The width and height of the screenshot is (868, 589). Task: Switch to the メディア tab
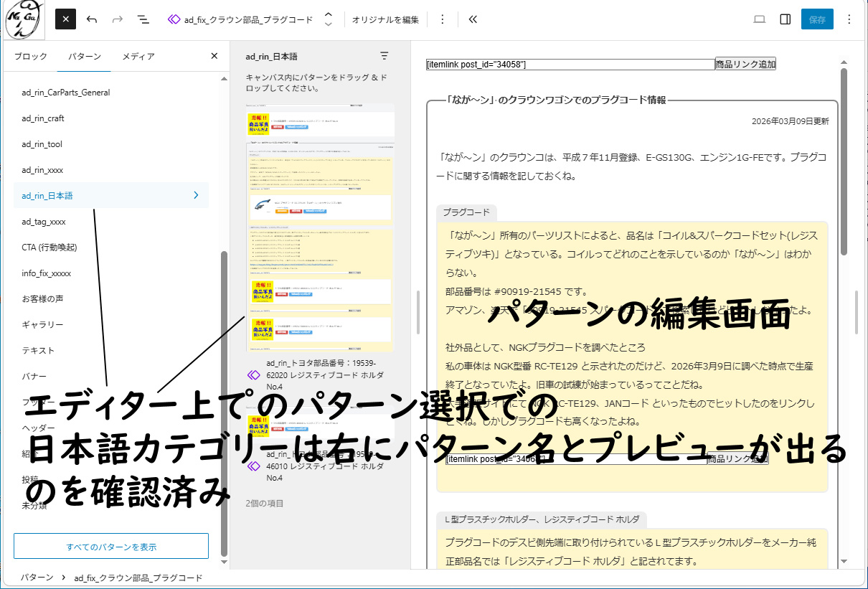[x=138, y=57]
